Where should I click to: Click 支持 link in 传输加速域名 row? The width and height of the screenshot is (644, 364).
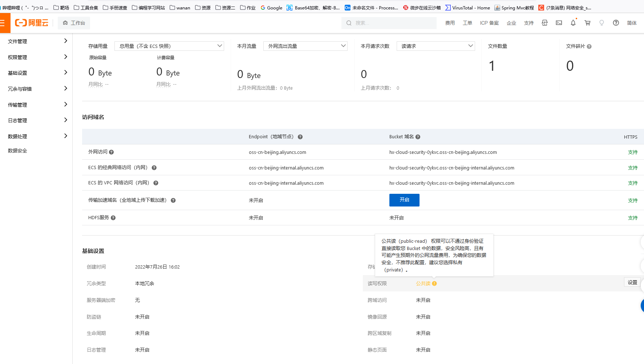point(633,200)
